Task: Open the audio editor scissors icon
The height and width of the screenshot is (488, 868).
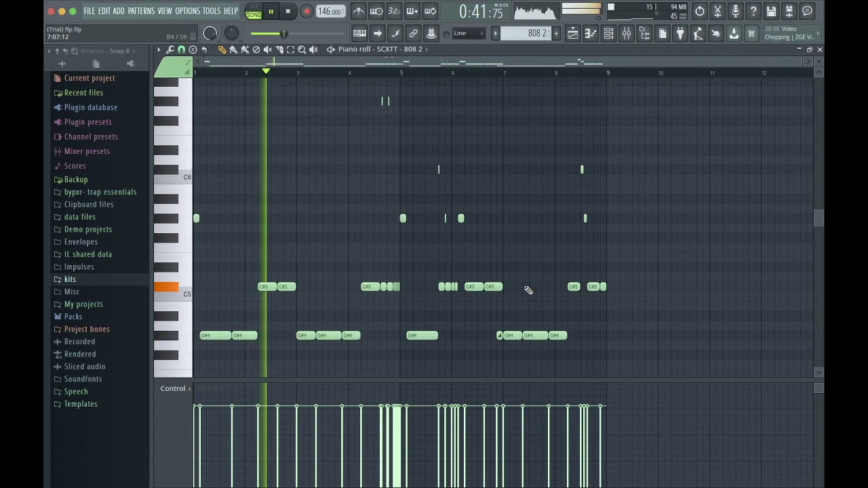Action: tap(717, 12)
